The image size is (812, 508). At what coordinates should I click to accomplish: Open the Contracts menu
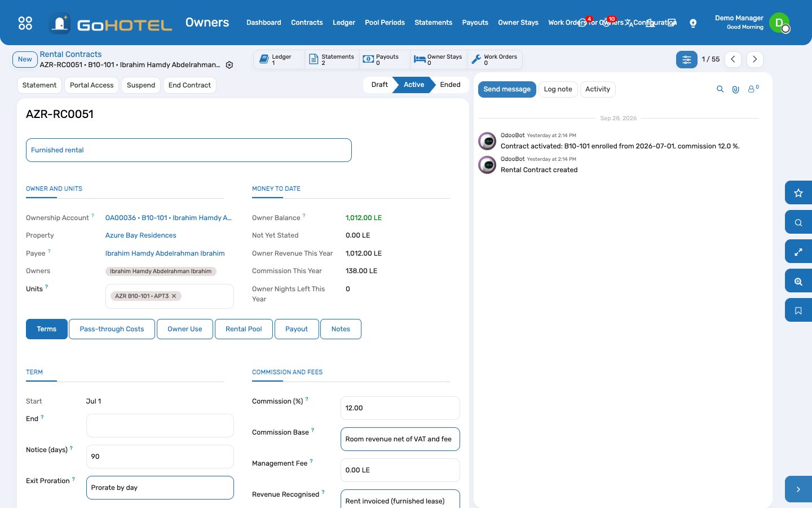pos(307,23)
